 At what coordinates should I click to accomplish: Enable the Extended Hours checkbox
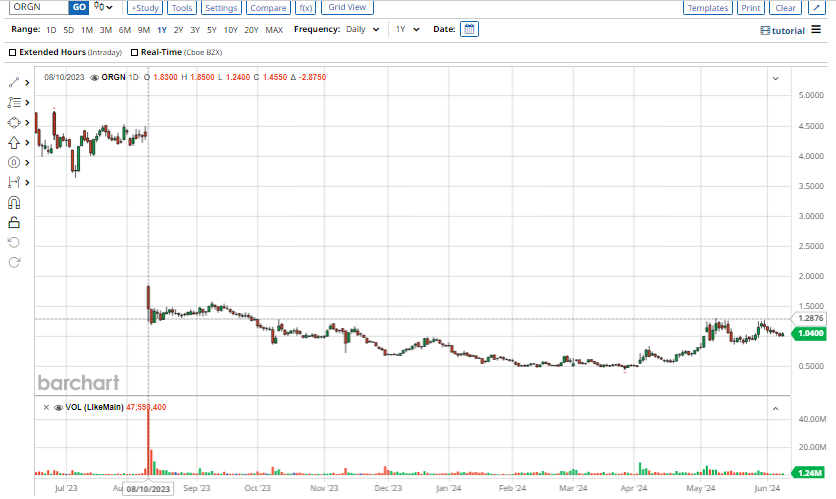[x=12, y=52]
